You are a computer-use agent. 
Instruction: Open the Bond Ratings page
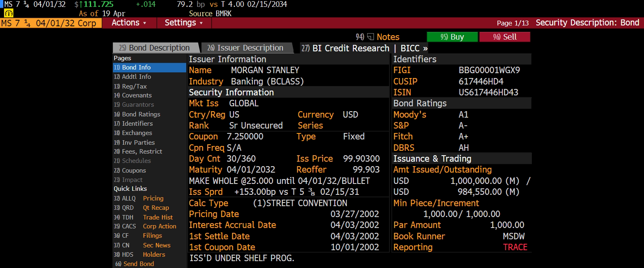pos(149,114)
